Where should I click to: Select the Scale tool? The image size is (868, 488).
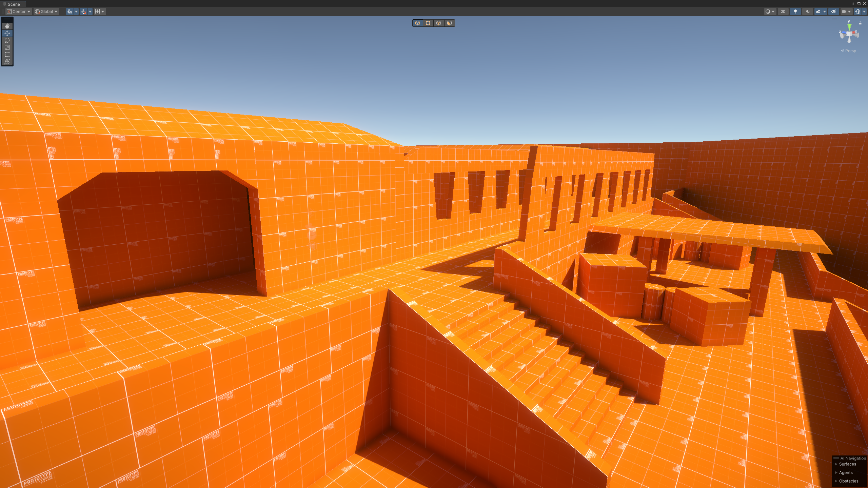7,47
